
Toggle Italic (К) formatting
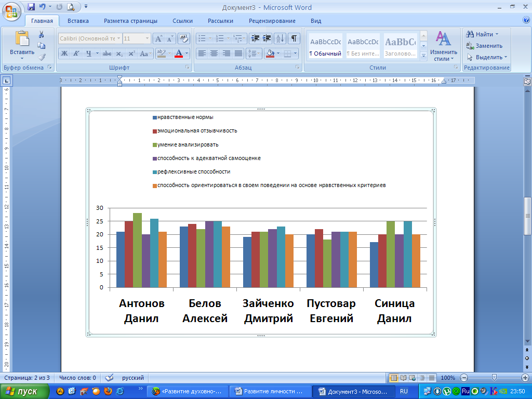click(76, 54)
